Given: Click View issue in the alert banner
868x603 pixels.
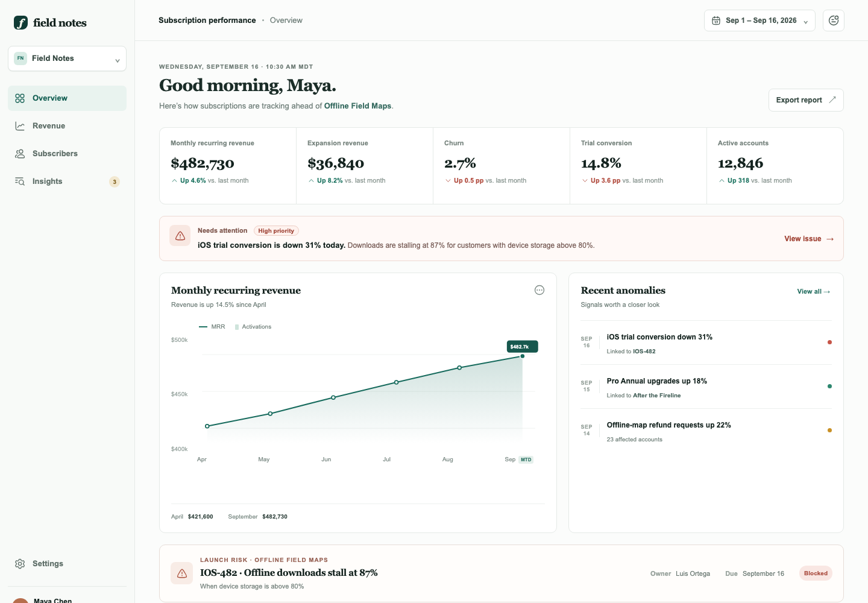Looking at the screenshot, I should pos(809,239).
